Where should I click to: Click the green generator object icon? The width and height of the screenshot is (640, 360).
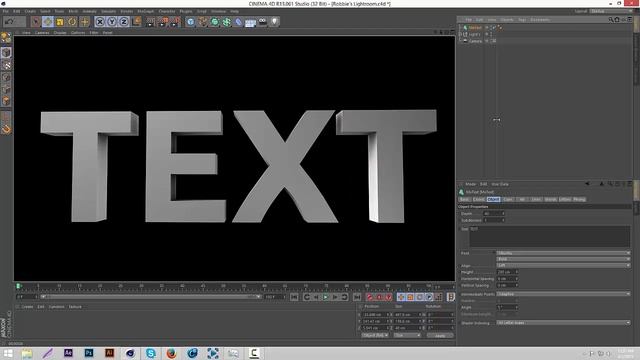pyautogui.click(x=215, y=22)
